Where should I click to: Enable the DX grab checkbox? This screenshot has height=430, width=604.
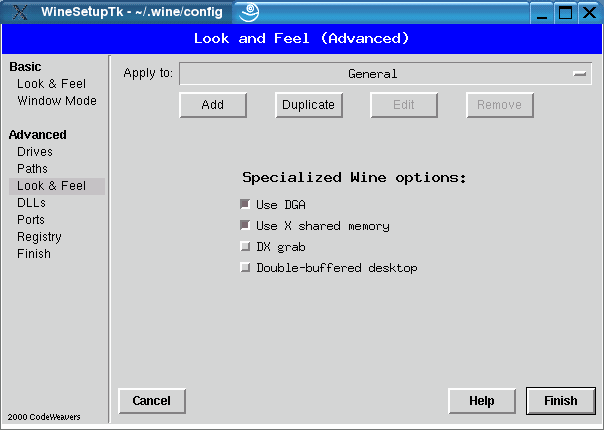point(245,246)
